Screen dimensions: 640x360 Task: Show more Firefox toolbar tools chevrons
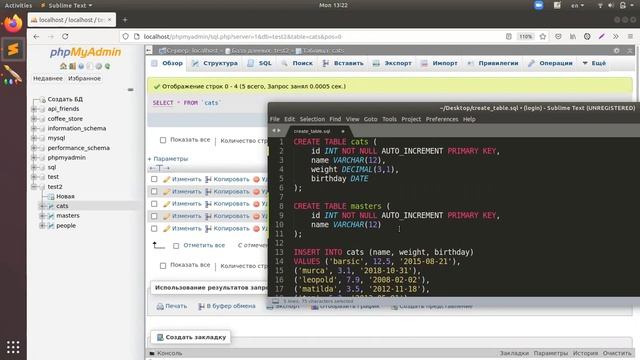[x=616, y=36]
